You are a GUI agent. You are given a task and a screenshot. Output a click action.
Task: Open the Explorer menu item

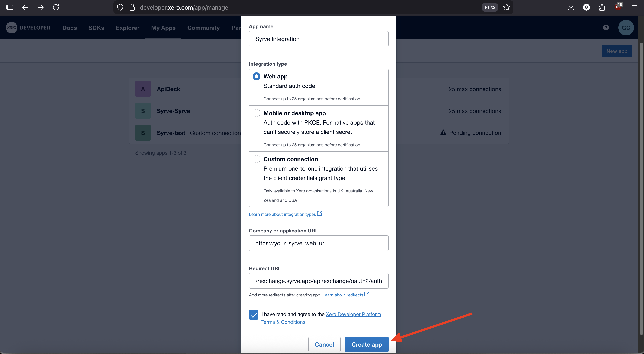click(x=128, y=28)
